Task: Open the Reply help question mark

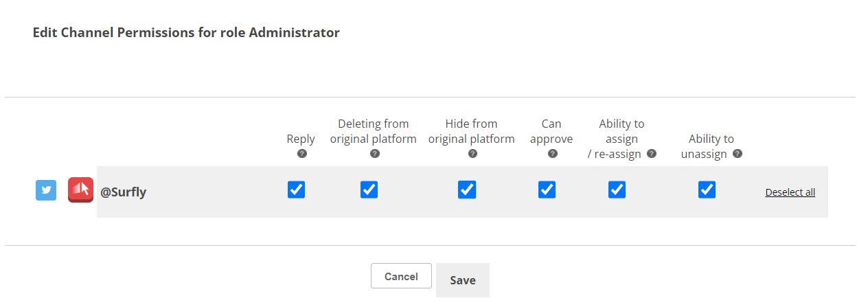Action: click(301, 154)
